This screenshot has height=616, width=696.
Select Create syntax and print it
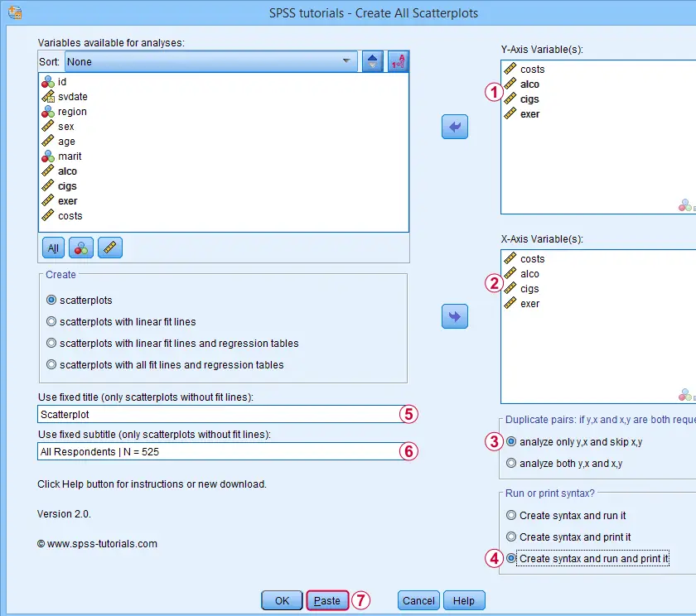[568, 537]
